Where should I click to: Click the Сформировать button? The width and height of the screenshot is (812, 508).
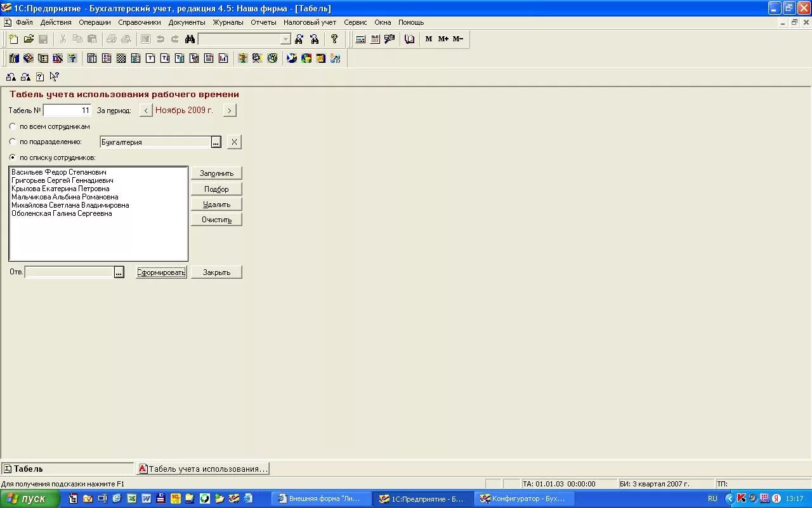(x=161, y=272)
